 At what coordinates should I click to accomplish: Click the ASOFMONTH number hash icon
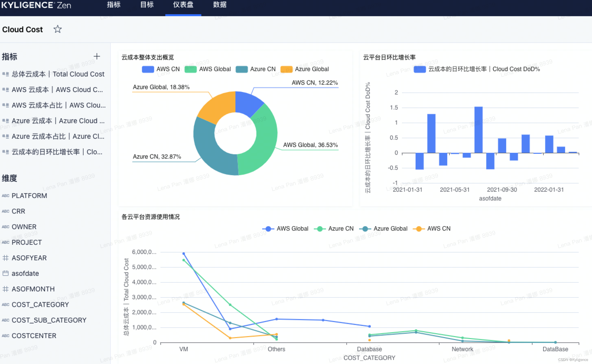click(x=5, y=289)
